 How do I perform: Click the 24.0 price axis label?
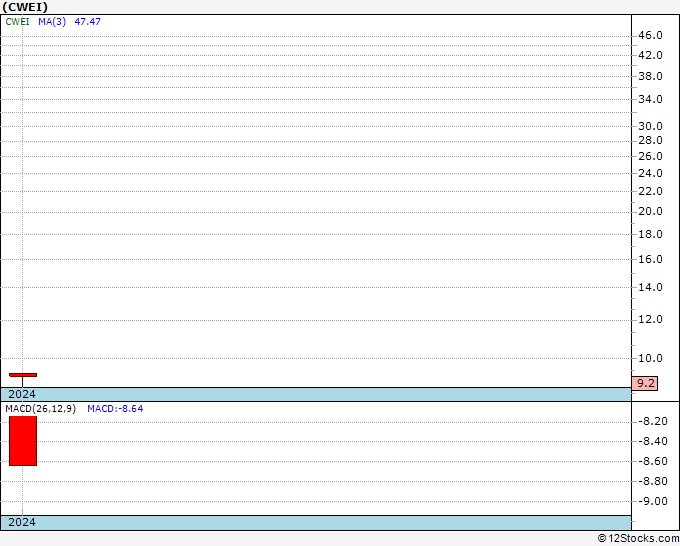coord(651,173)
